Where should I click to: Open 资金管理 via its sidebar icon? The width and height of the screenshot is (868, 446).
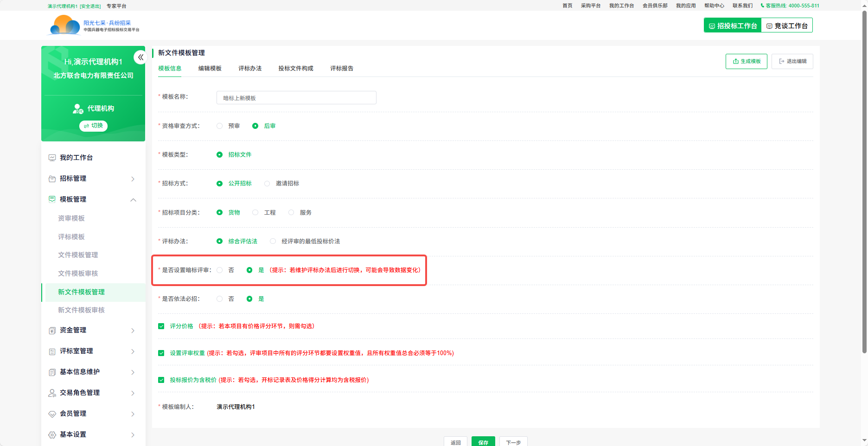[52, 330]
